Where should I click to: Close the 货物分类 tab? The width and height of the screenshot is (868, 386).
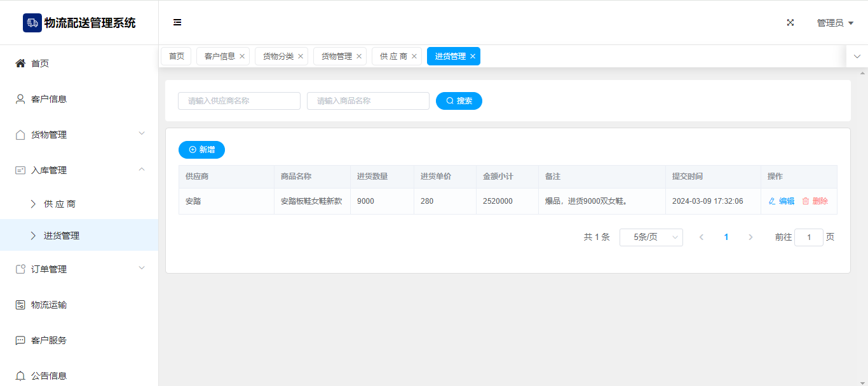(x=301, y=57)
